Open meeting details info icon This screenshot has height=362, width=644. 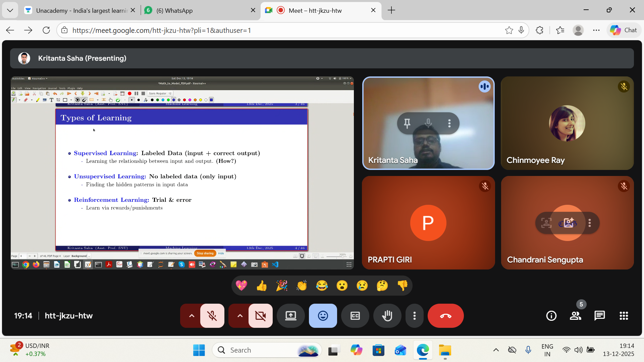[551, 316]
